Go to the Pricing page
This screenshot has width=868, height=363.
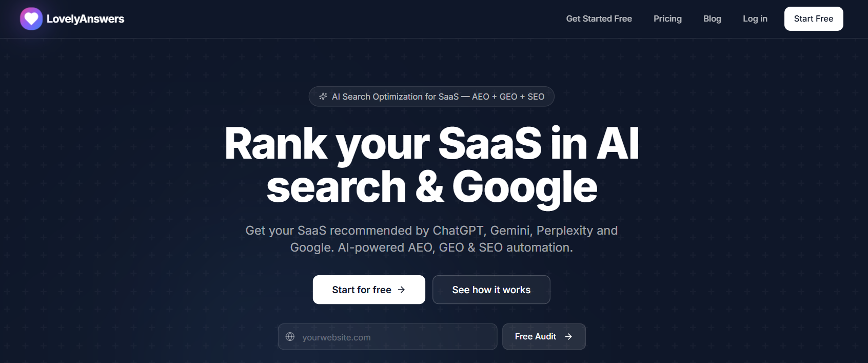(667, 19)
